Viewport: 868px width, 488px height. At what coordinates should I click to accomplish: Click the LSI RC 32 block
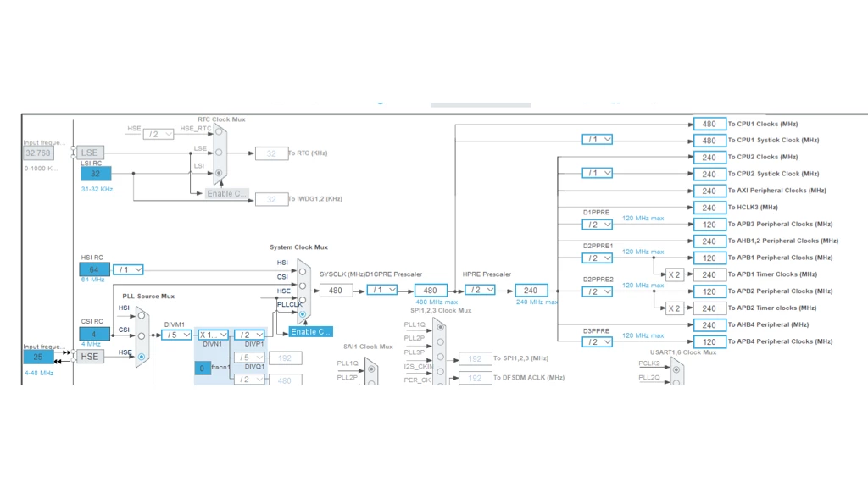click(96, 174)
